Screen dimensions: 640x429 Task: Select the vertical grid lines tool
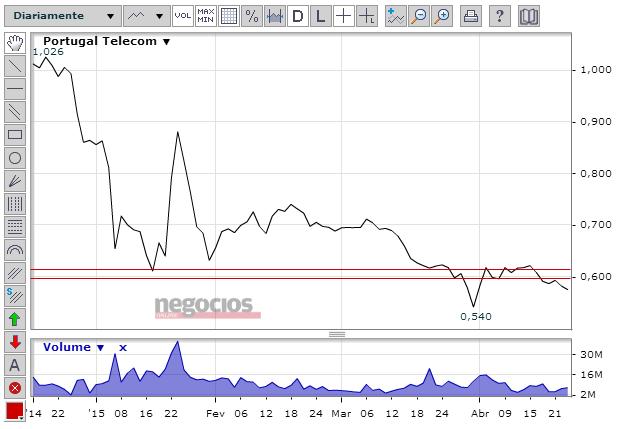point(15,203)
